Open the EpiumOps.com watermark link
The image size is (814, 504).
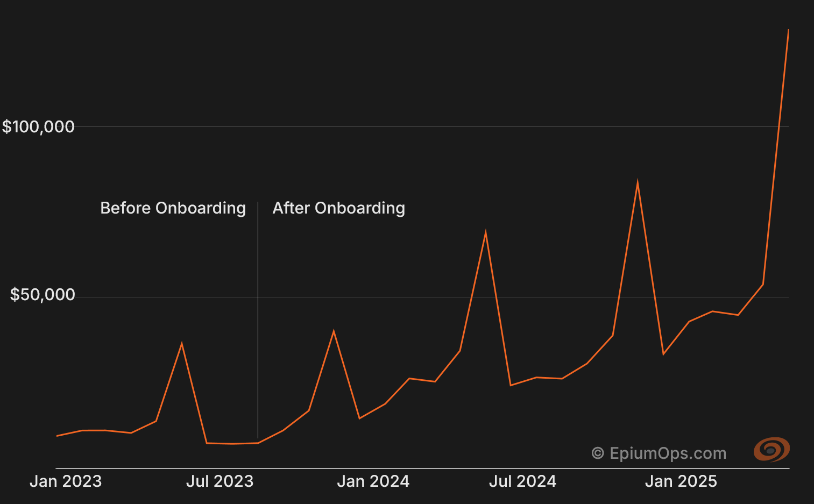pyautogui.click(x=669, y=453)
